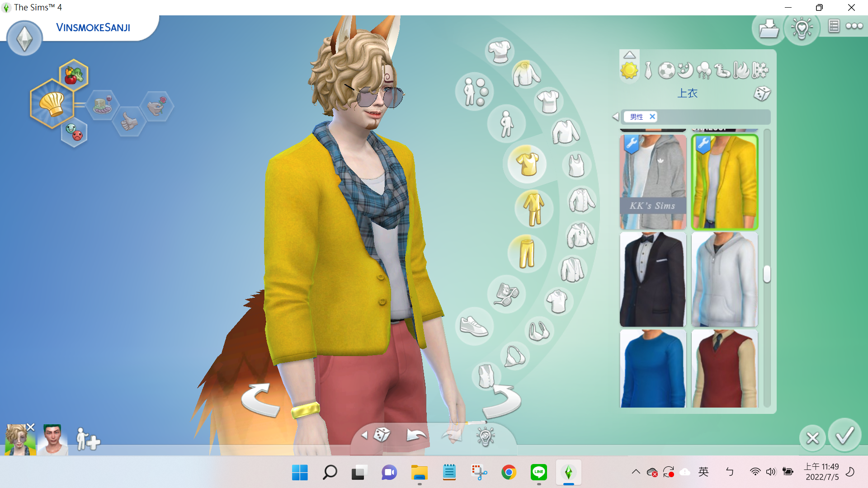Image resolution: width=868 pixels, height=488 pixels.
Task: Open the vegetarian trait hexagon
Action: point(73,75)
